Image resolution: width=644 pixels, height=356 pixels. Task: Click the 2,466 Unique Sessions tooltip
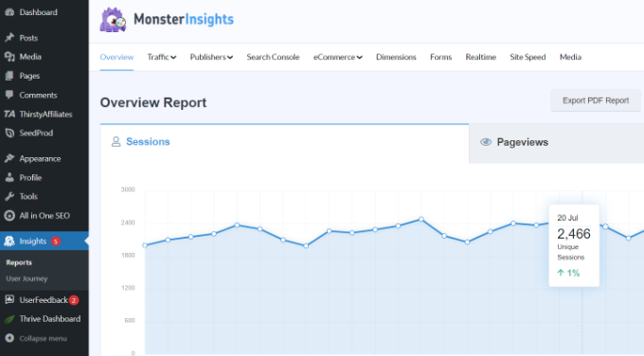(574, 245)
